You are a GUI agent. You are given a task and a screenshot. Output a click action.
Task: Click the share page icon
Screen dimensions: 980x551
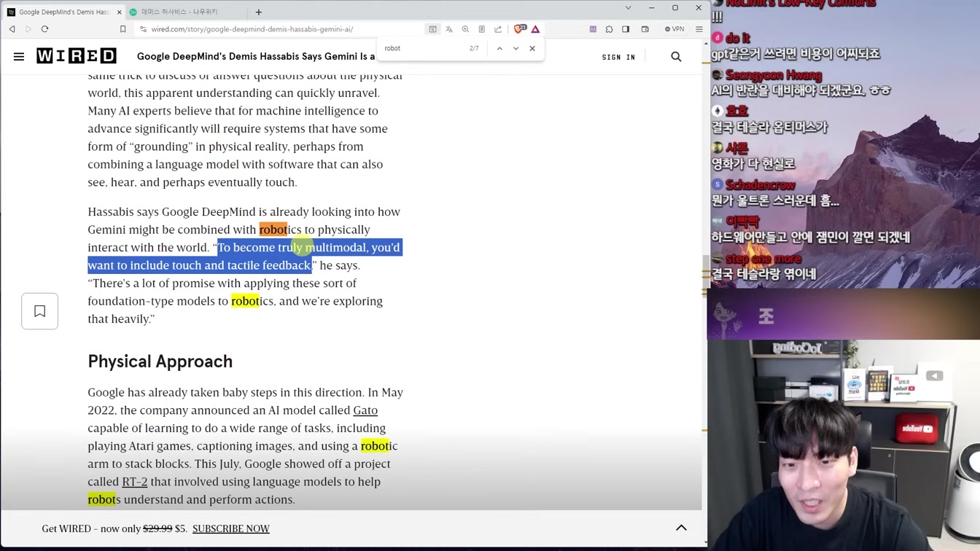(498, 29)
